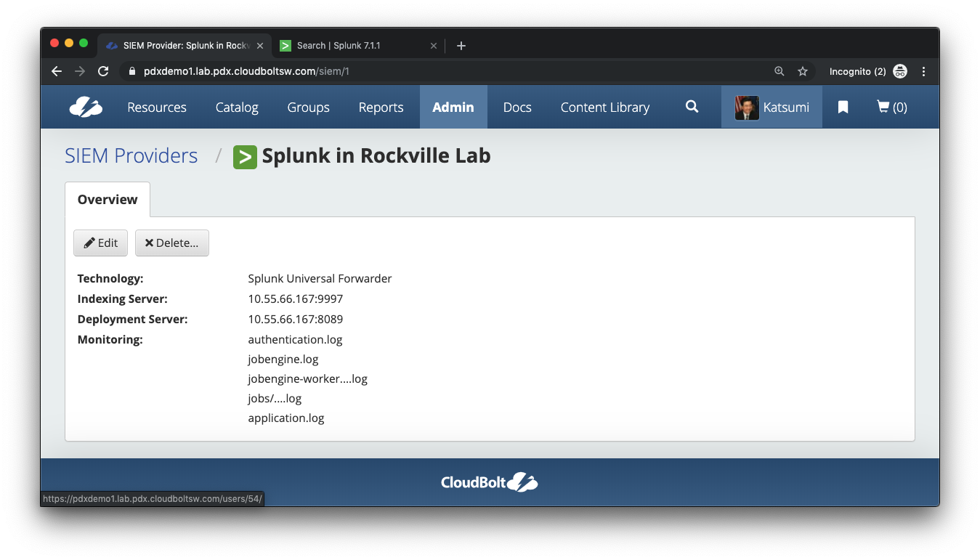This screenshot has height=560, width=980.
Task: Click the CloudBolt footer logo
Action: [490, 482]
